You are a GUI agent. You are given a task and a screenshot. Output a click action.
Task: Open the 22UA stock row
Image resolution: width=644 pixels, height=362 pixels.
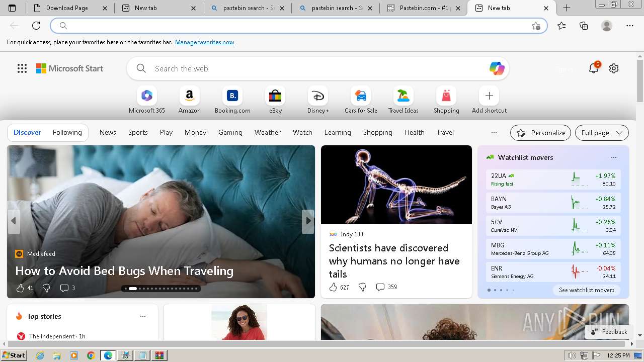[x=553, y=179]
